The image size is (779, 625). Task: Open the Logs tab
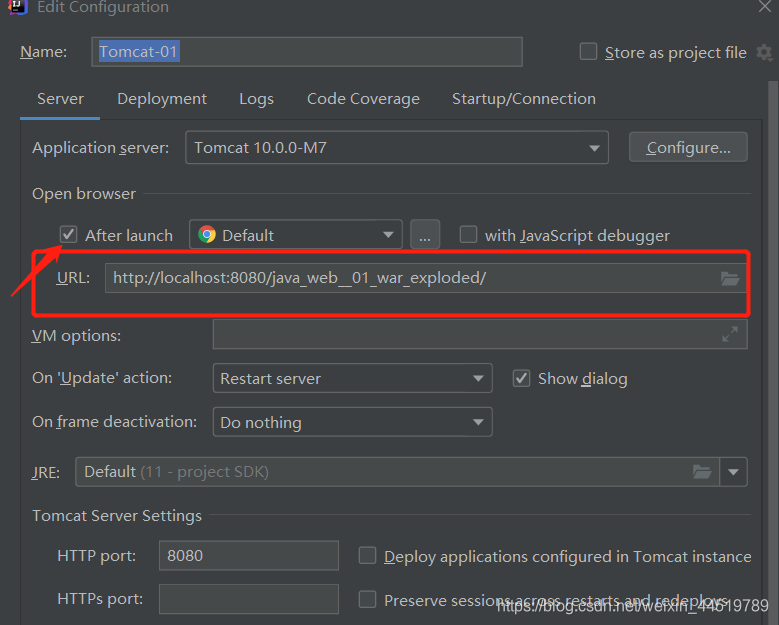pos(256,99)
